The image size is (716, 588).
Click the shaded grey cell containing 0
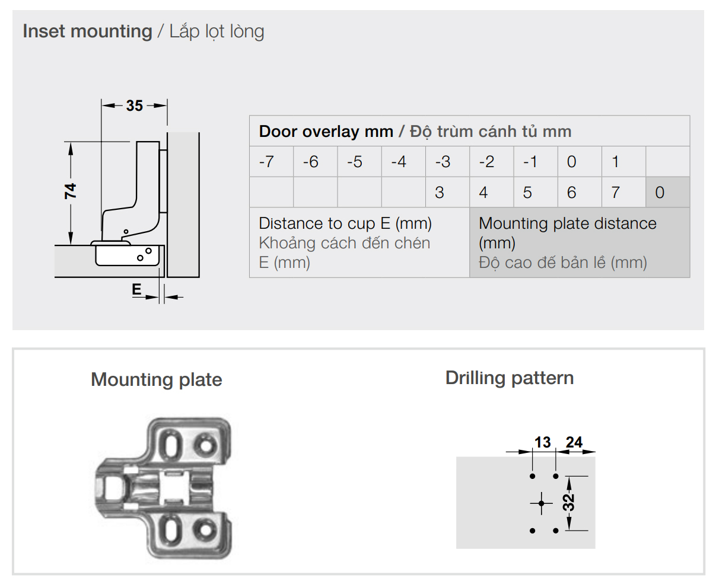[661, 193]
